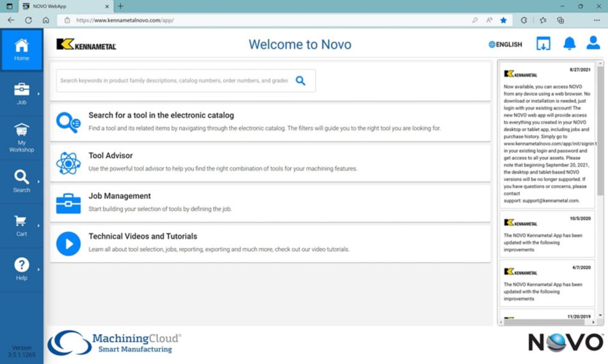Click the version 3.5.1.1265 text
Screen dimensions: 608x364
click(x=22, y=351)
